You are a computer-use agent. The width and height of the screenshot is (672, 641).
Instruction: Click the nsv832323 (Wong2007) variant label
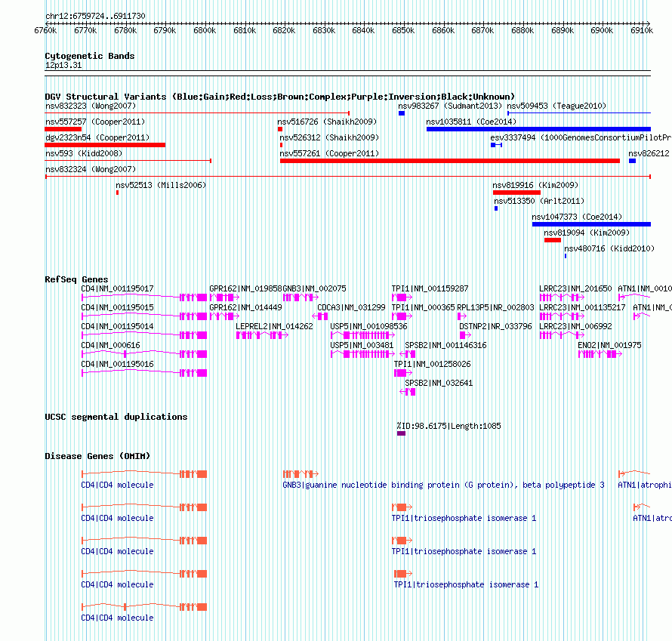click(x=91, y=106)
